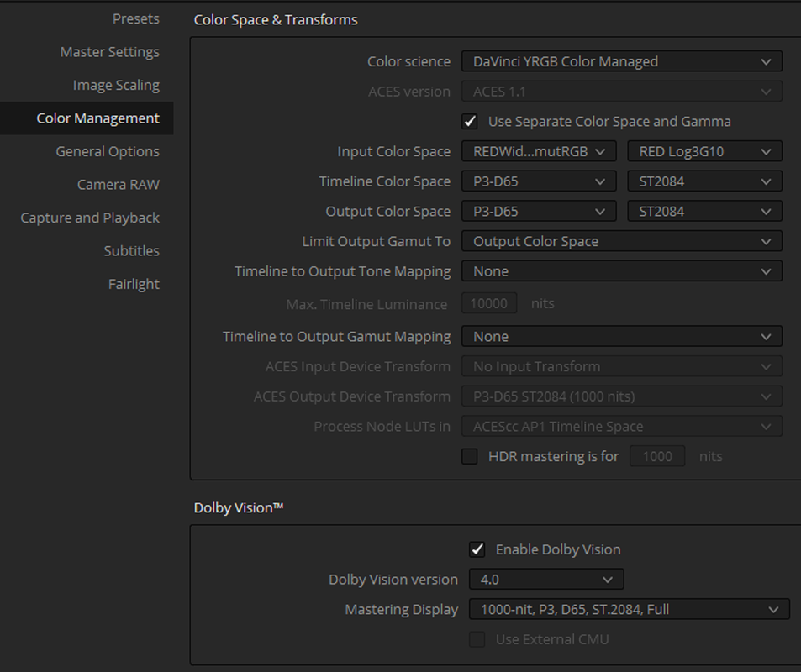Open Timeline Color Space P3-D65 dropdown
Screen dimensions: 801x672
click(x=539, y=181)
